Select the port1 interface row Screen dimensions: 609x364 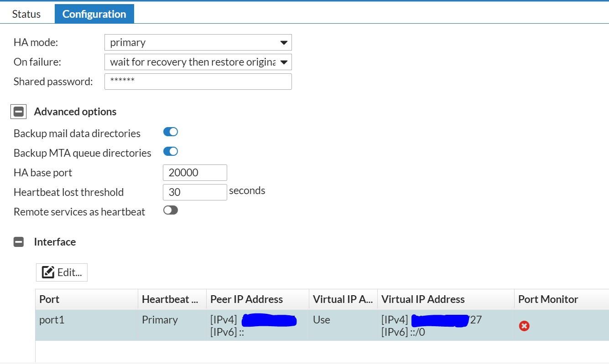(87, 325)
